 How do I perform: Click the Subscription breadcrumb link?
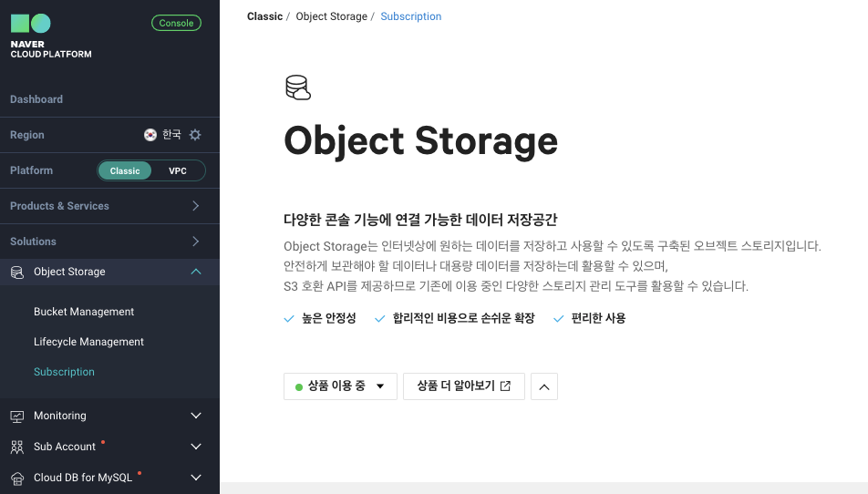pos(410,16)
